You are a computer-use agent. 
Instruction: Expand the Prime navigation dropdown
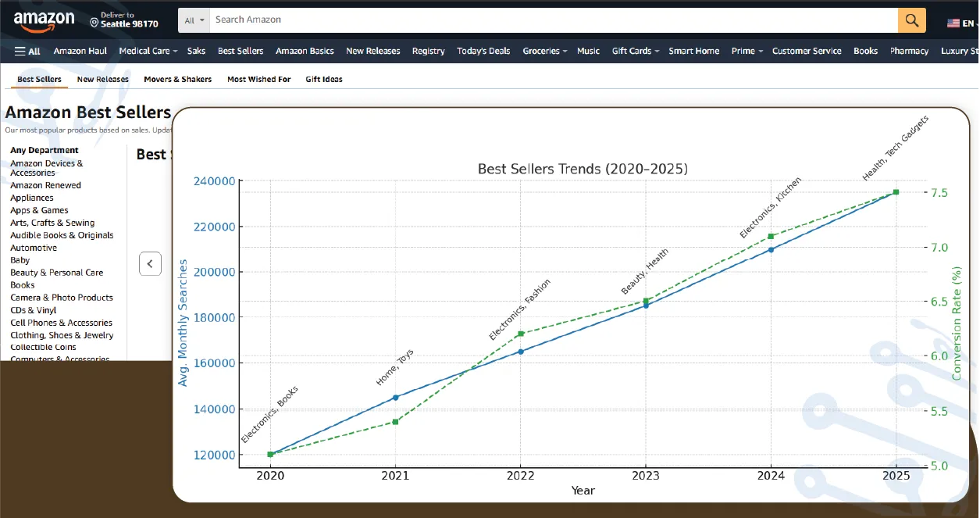747,51
